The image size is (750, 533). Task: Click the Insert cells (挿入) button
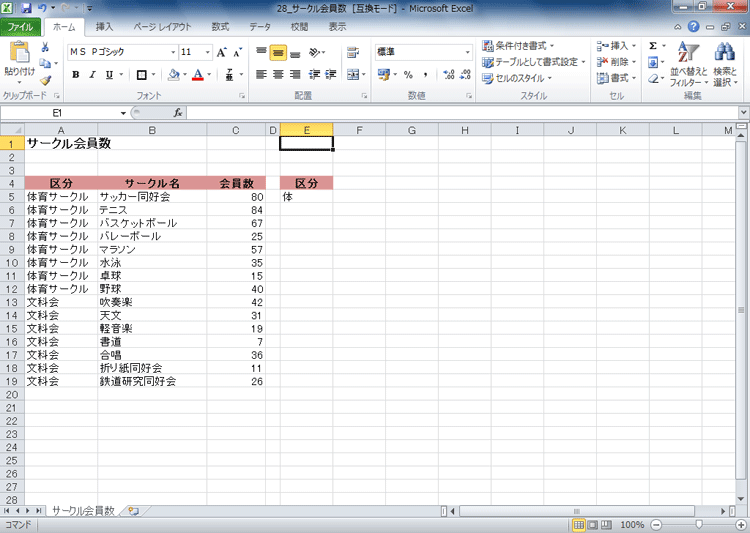pyautogui.click(x=616, y=46)
